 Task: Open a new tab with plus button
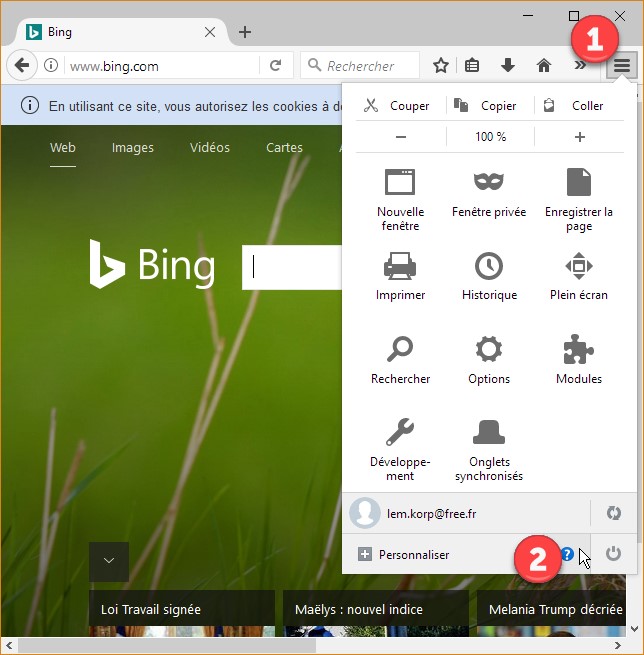(x=245, y=32)
